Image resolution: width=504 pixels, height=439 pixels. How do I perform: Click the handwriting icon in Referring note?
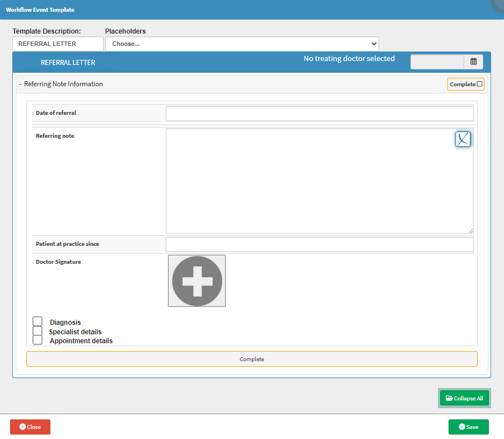tap(463, 139)
